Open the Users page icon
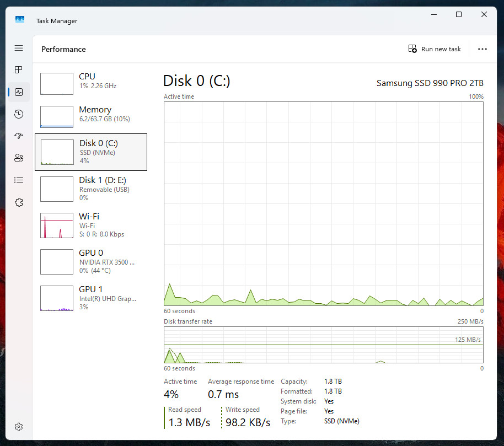The height and width of the screenshot is (446, 504). (19, 158)
